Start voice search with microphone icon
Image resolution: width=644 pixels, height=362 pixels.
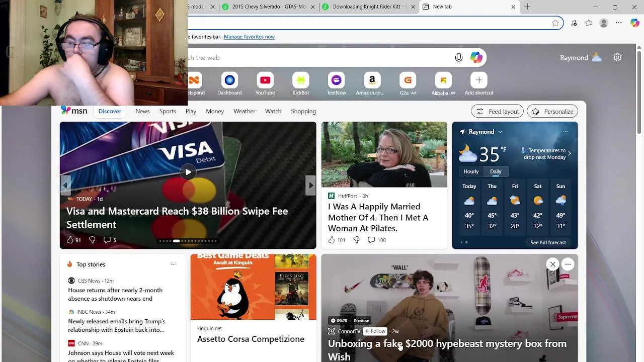pyautogui.click(x=459, y=57)
